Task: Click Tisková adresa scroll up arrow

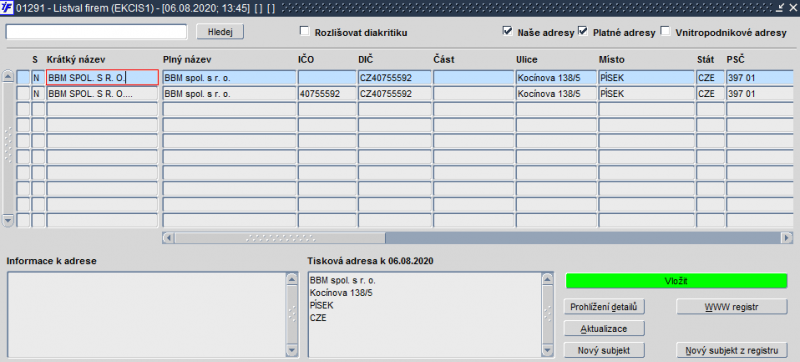Action: pos(547,279)
